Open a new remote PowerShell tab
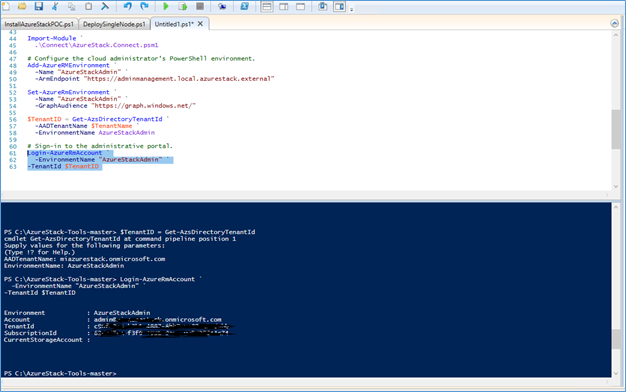Image resolution: width=626 pixels, height=392 pixels. 222,6
